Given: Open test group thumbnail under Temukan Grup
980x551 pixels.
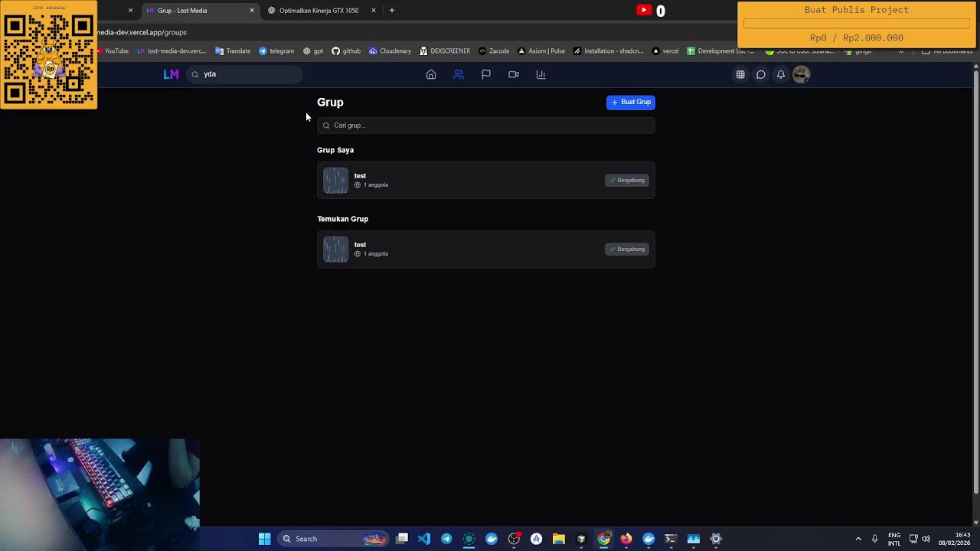Looking at the screenshot, I should (335, 249).
